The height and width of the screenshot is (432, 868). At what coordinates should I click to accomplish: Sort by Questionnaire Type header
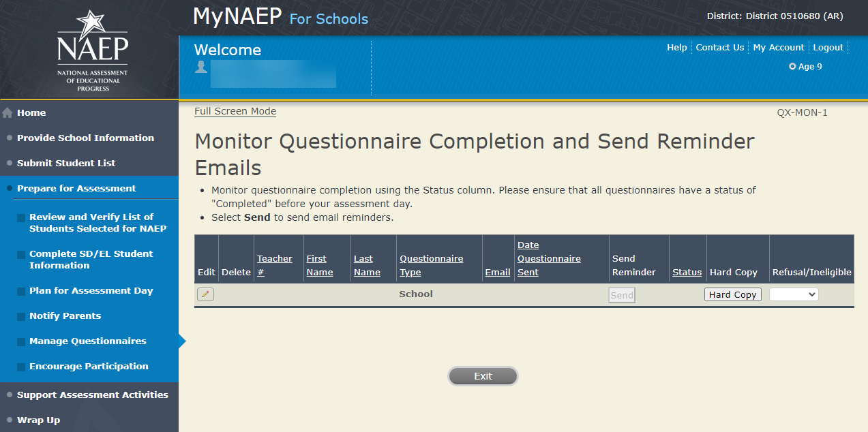[431, 265]
